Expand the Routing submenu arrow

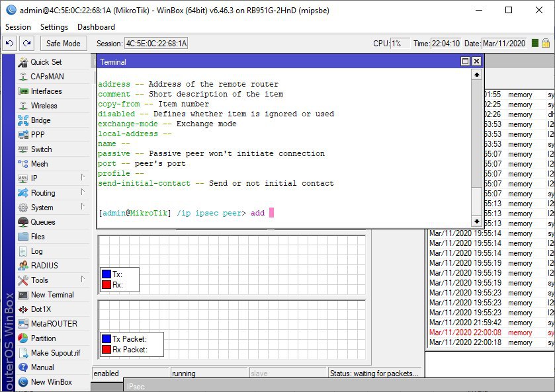[83, 192]
